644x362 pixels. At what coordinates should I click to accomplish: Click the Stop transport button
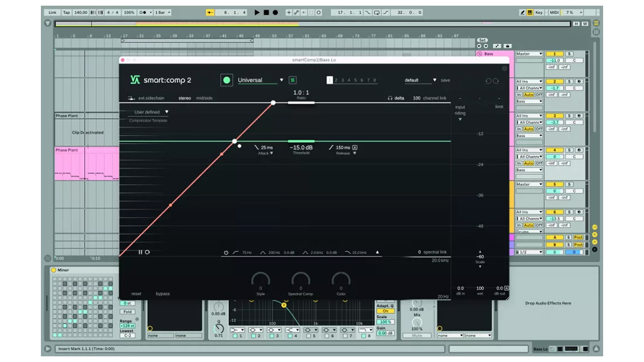click(266, 13)
